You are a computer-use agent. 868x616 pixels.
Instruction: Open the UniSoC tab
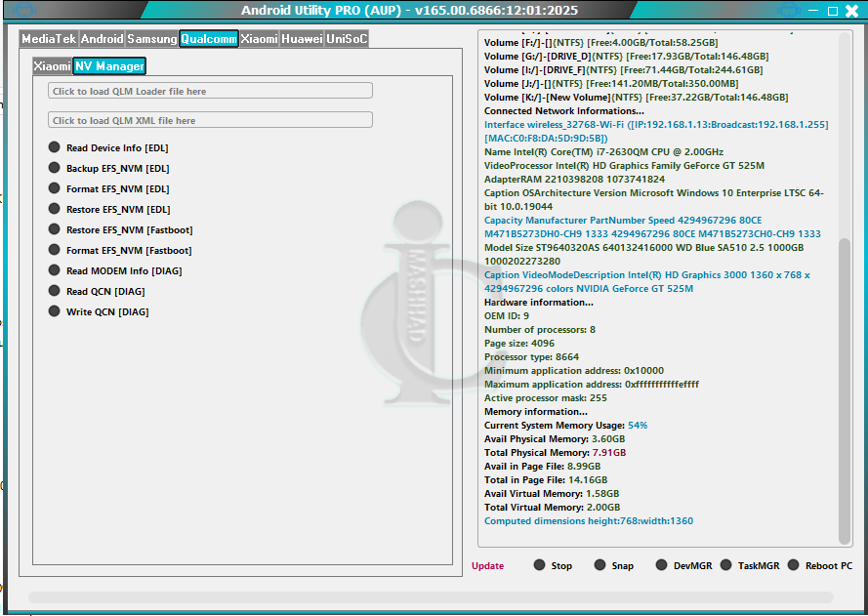click(x=347, y=39)
